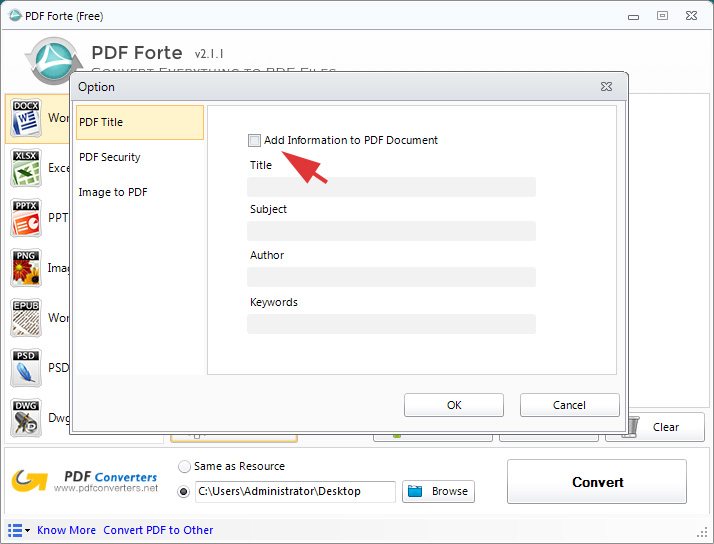Click the Browse button
The height and width of the screenshot is (544, 714).
pyautogui.click(x=438, y=492)
